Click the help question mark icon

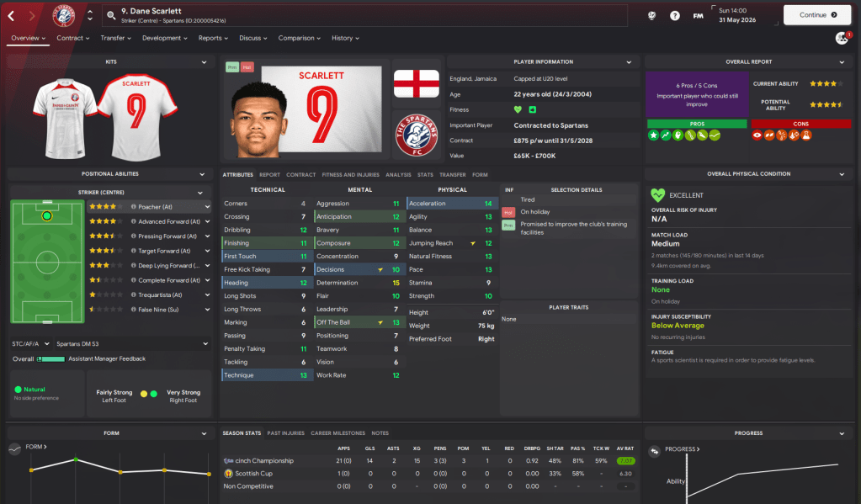[675, 16]
